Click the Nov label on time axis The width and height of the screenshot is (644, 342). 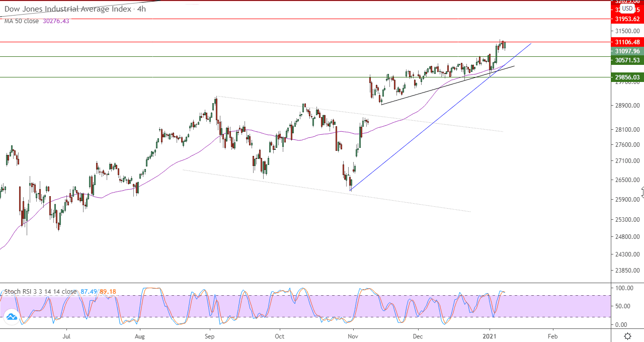coord(353,335)
